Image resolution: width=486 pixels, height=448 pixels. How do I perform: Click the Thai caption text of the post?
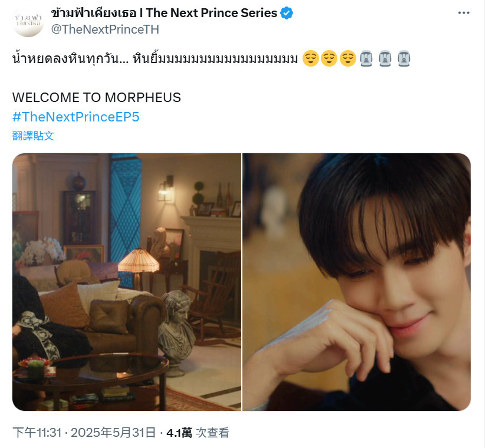(155, 58)
